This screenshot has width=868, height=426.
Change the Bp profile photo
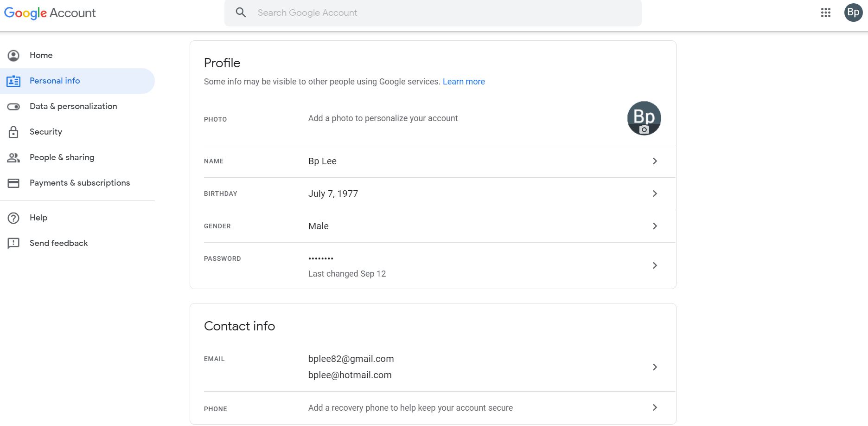[644, 118]
